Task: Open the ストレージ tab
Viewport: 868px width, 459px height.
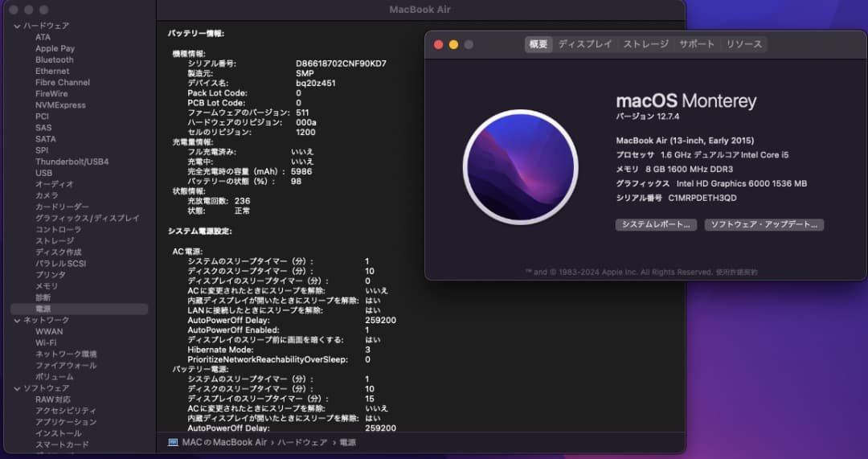Action: 646,44
